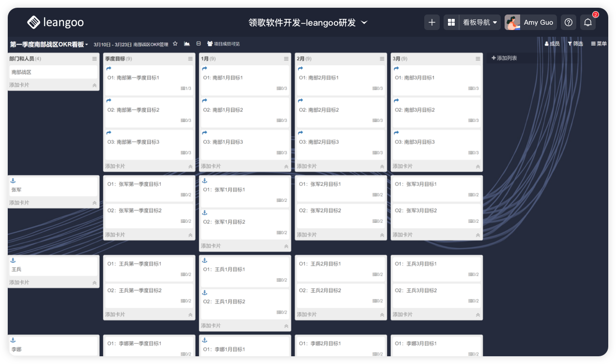Collapse the 部门和人员 list with double chevron
Viewport: 616px width, 364px height.
[x=94, y=85]
